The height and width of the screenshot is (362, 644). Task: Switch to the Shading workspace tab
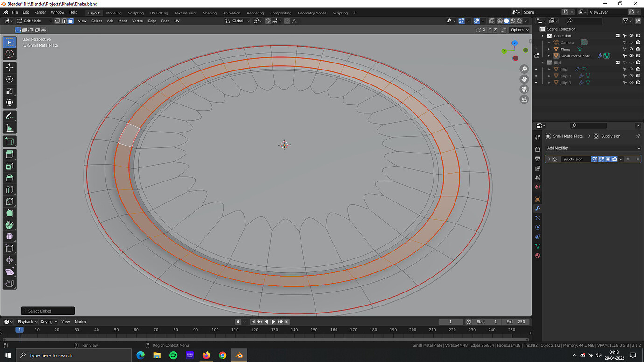[210, 13]
